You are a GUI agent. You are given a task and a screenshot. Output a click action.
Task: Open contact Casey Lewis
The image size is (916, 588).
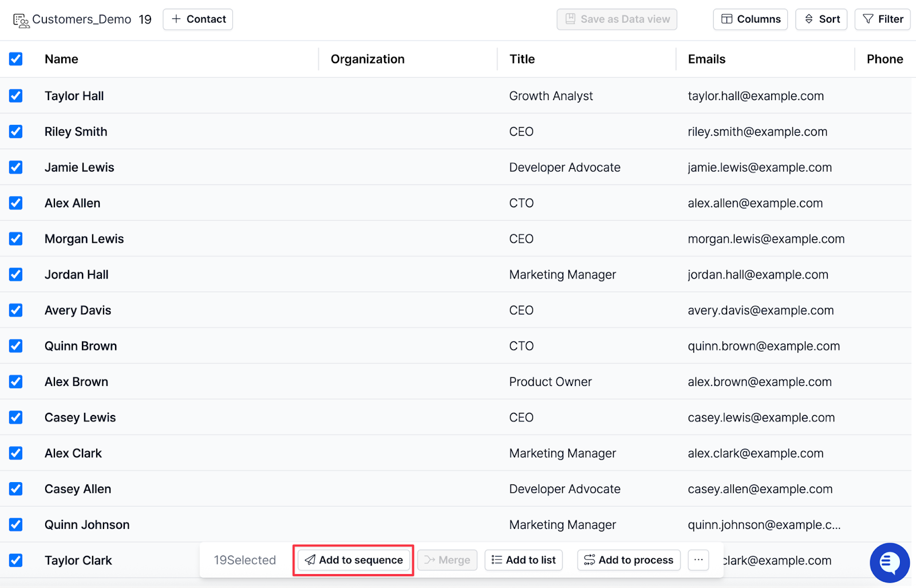pyautogui.click(x=80, y=417)
